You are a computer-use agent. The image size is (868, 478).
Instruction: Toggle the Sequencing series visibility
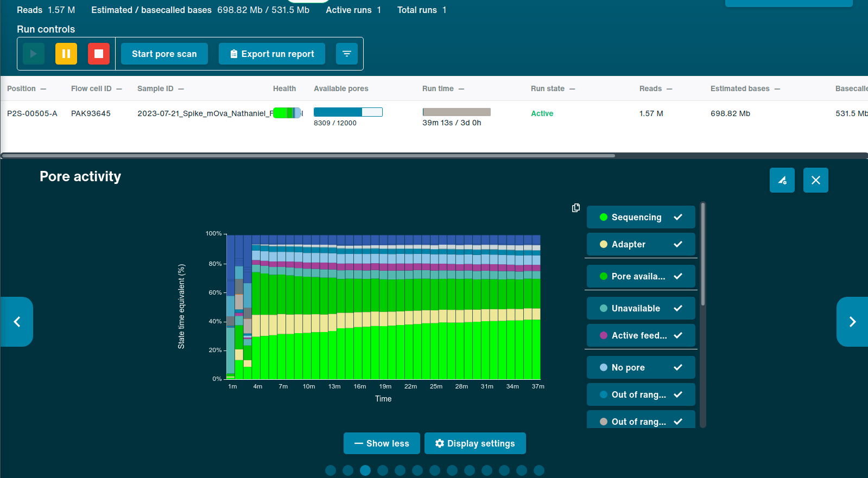point(641,217)
